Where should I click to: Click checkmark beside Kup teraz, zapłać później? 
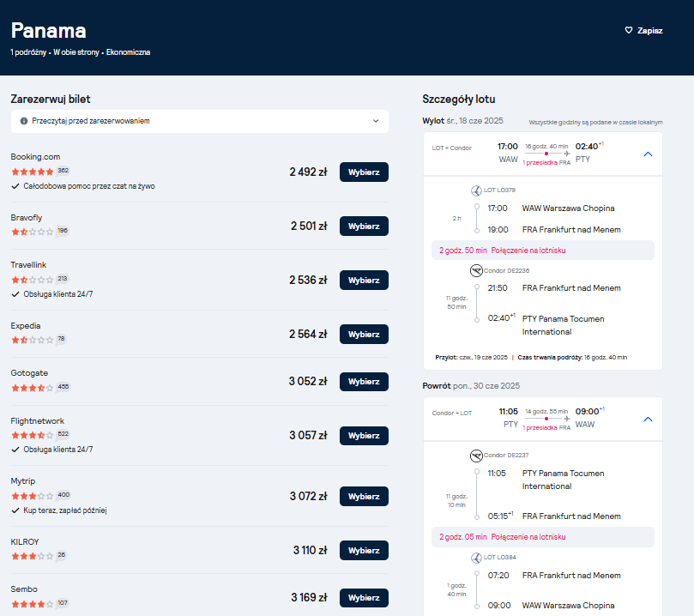click(x=15, y=510)
